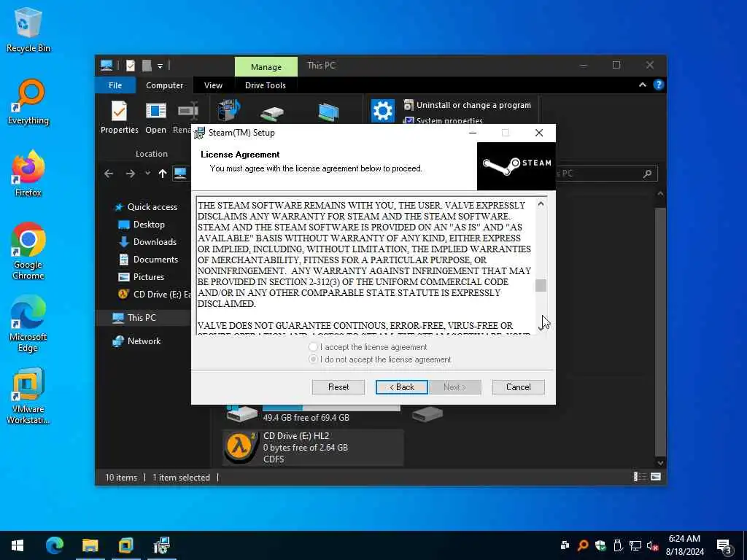747x560 pixels.
Task: Go up one folder level in Explorer
Action: pyautogui.click(x=163, y=174)
